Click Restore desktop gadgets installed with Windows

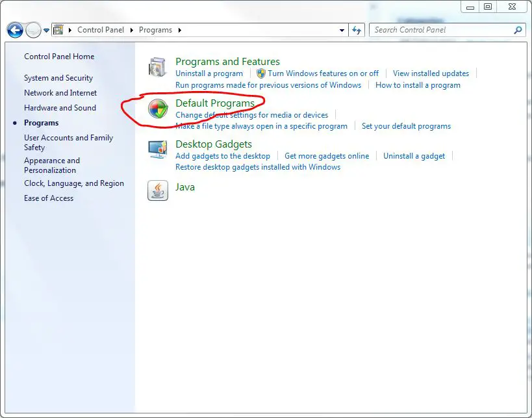pyautogui.click(x=258, y=167)
